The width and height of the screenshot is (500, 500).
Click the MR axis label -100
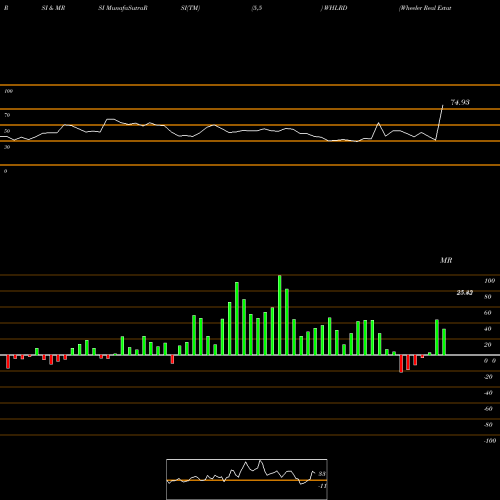(x=490, y=441)
